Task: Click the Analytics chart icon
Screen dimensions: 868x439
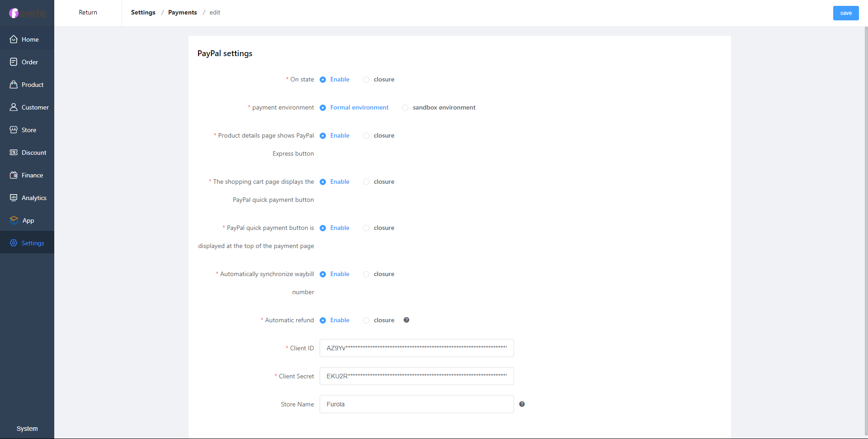Action: coord(14,198)
